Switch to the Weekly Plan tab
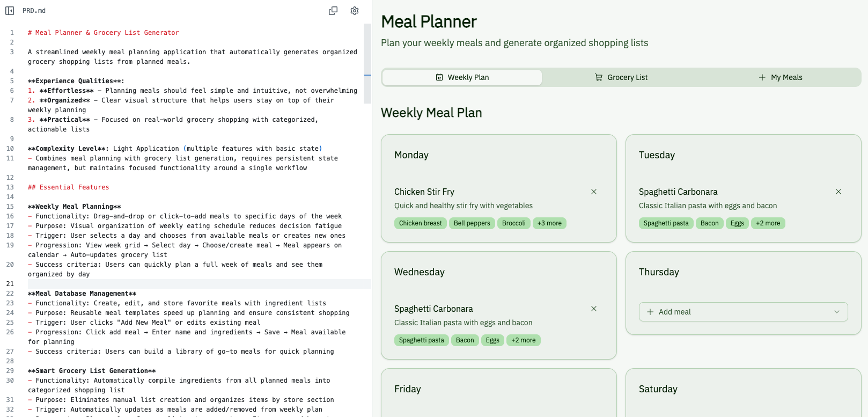The height and width of the screenshot is (417, 868). pos(462,77)
